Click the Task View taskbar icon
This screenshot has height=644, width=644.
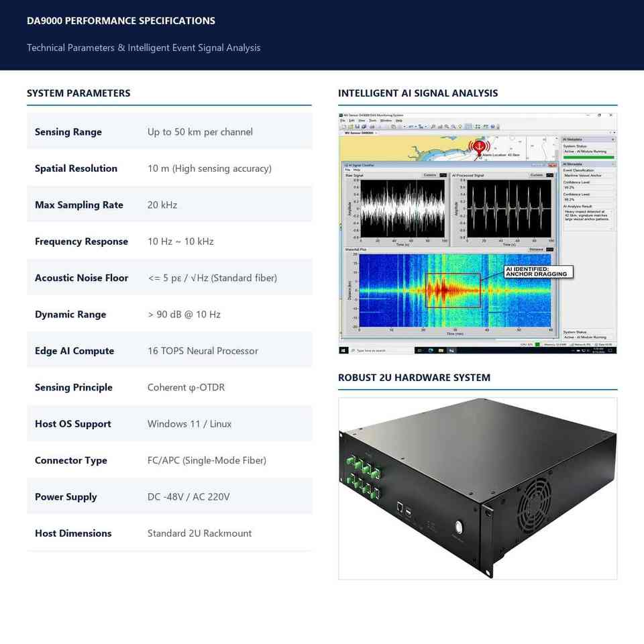[419, 350]
